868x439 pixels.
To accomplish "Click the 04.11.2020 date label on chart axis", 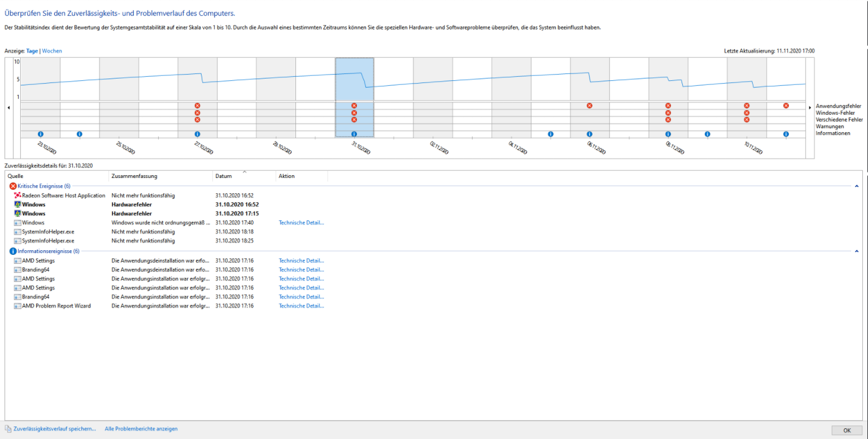I will click(518, 148).
